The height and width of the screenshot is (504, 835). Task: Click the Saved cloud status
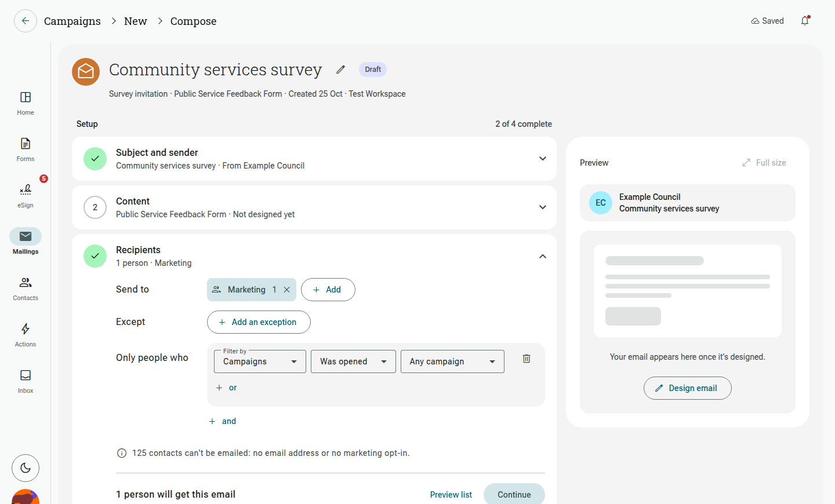click(767, 21)
